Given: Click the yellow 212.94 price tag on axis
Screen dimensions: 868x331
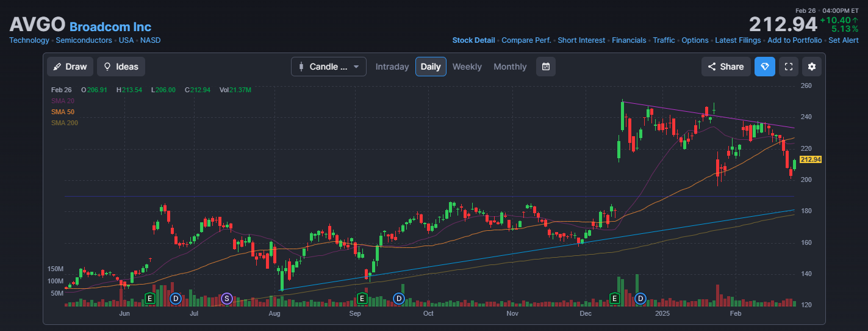Looking at the screenshot, I should pyautogui.click(x=811, y=159).
